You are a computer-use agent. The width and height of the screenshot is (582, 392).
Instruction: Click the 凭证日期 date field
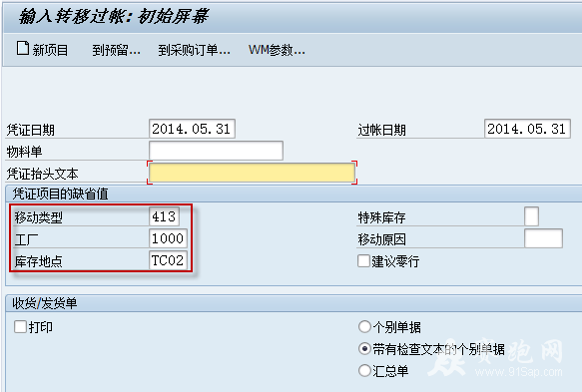[x=192, y=129]
